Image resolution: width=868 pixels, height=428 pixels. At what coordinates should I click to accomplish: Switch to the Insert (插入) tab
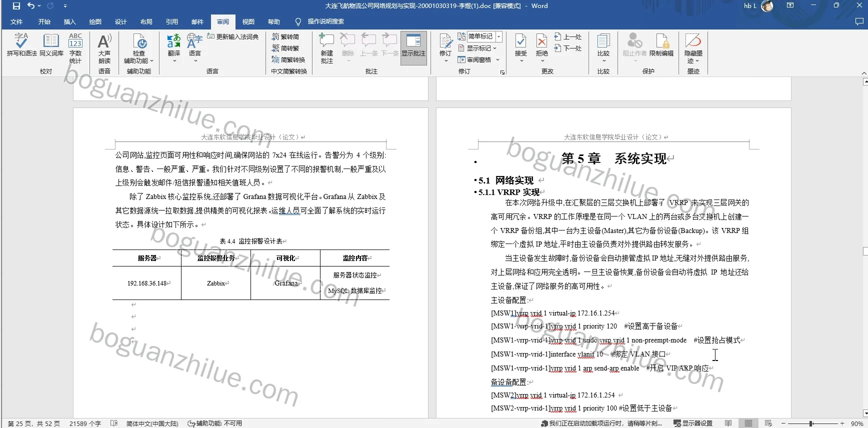pos(70,21)
